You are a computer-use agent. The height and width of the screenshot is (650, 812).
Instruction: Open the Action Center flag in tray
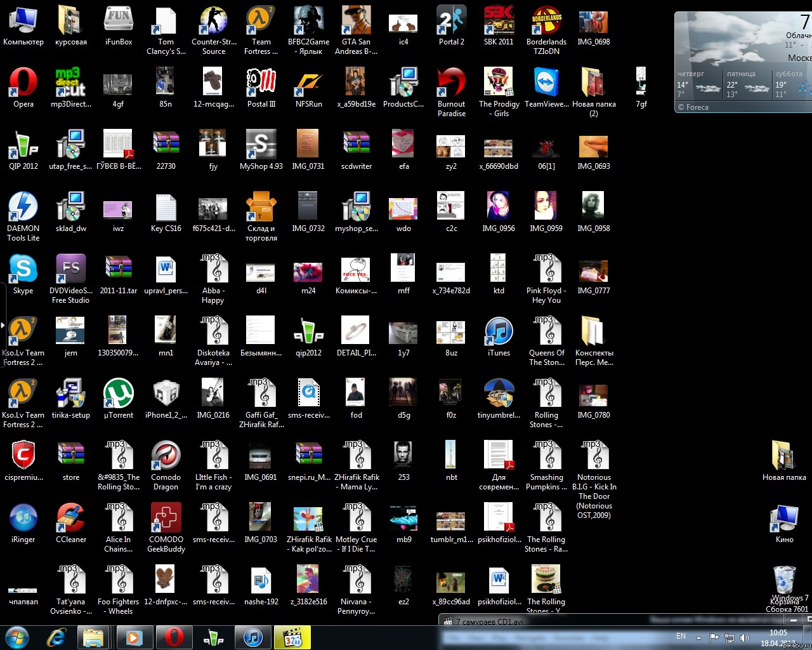714,637
